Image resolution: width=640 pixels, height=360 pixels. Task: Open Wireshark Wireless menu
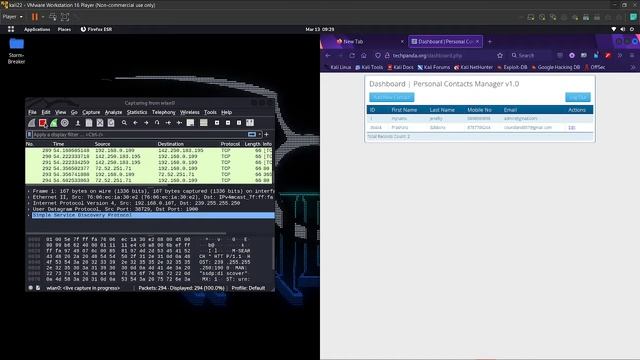coord(190,112)
